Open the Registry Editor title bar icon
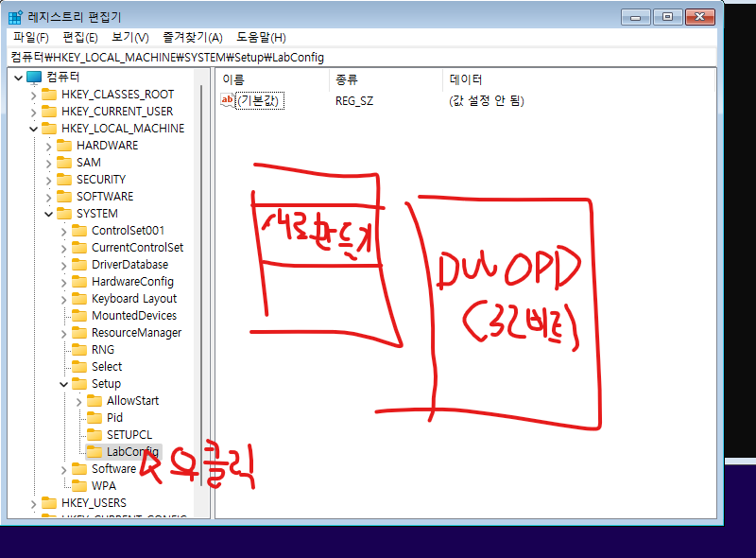 (15, 17)
